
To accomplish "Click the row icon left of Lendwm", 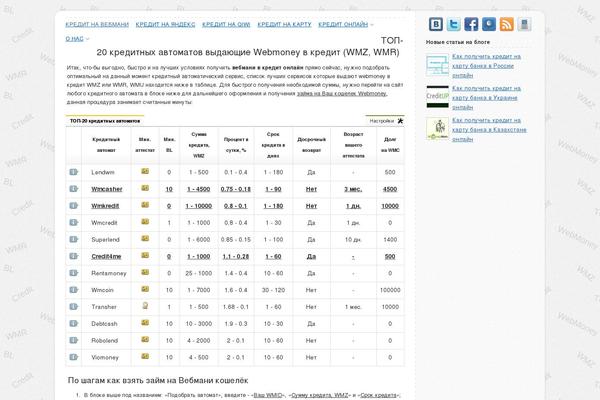I will click(x=73, y=172).
